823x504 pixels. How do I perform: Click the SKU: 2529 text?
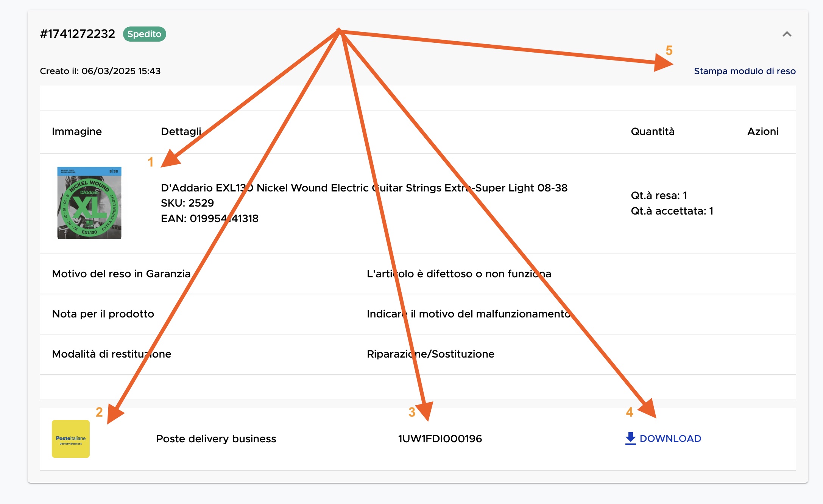click(x=187, y=203)
